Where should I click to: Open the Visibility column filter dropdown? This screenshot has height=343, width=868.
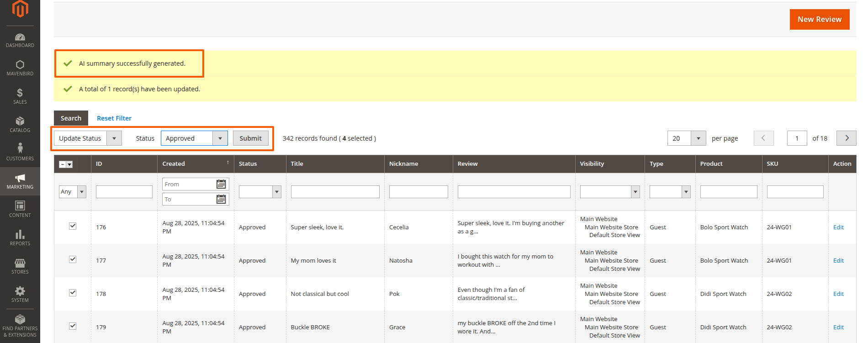point(610,192)
